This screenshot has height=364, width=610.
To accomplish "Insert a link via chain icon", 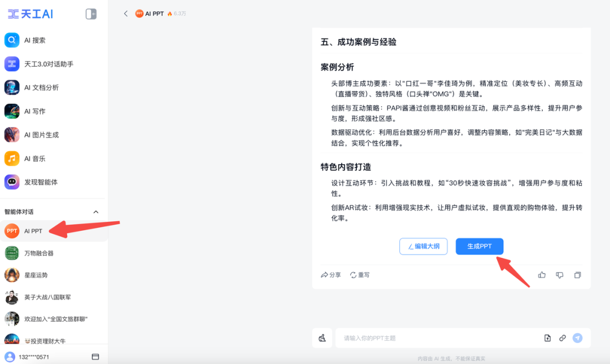I will [563, 338].
